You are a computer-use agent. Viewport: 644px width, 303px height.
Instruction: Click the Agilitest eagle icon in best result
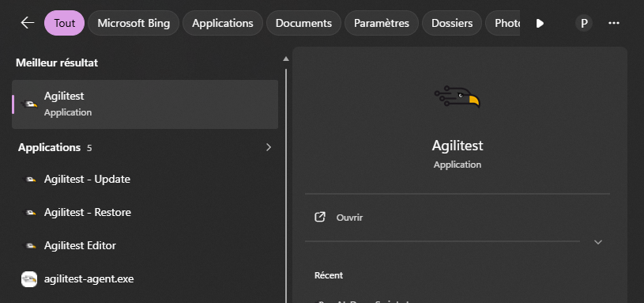[29, 104]
